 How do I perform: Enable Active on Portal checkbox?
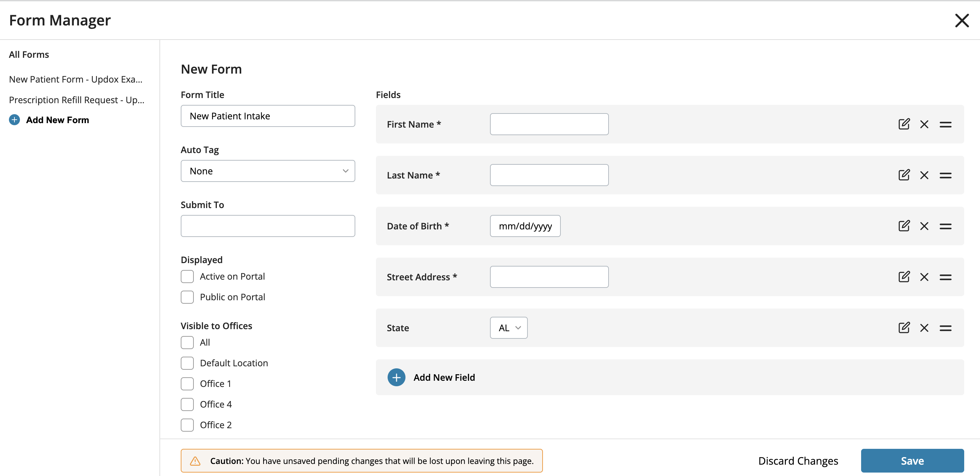pyautogui.click(x=187, y=277)
